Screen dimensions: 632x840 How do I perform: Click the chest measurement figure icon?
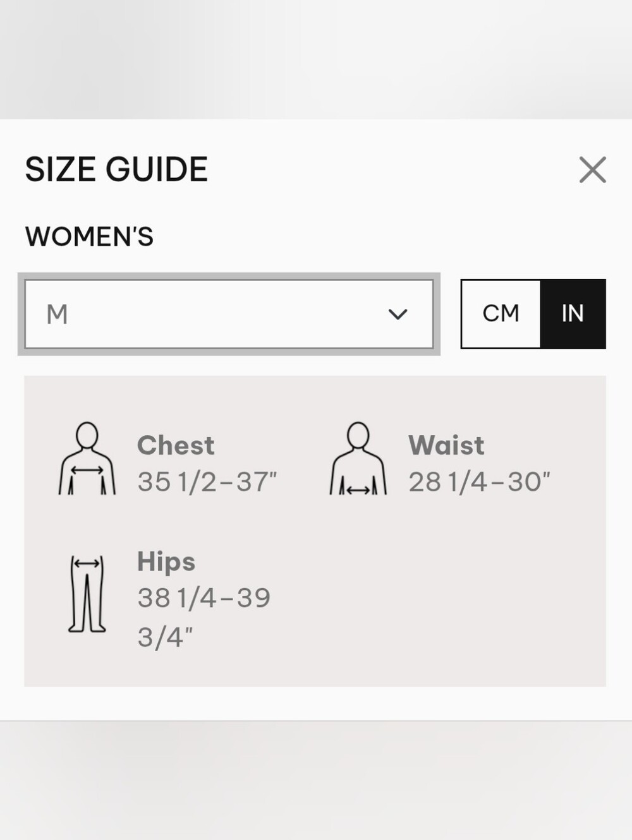tap(87, 459)
